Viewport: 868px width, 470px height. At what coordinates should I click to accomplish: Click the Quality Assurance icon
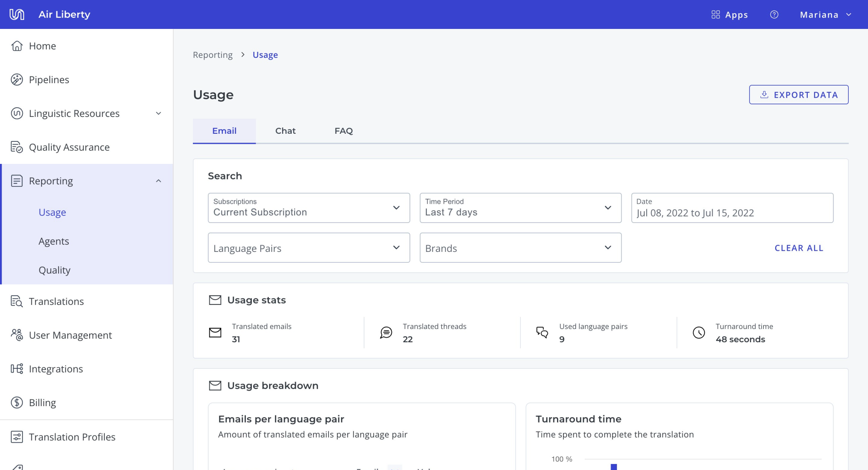[17, 147]
